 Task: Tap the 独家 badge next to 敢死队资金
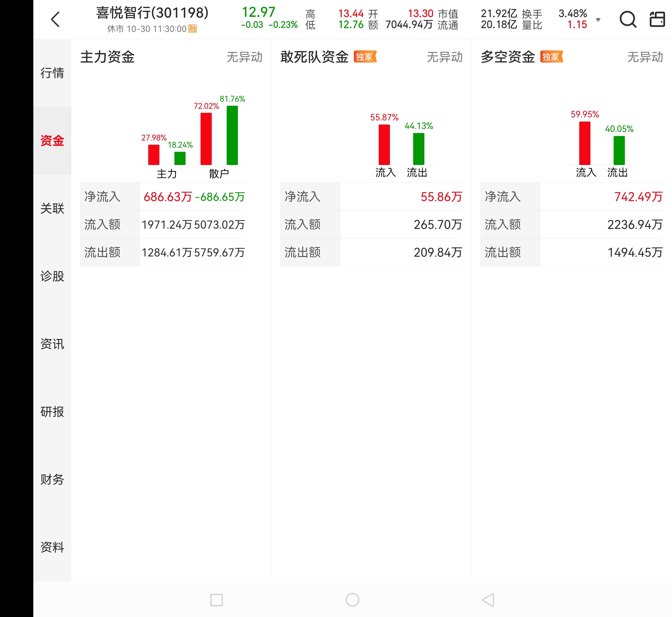pos(365,57)
